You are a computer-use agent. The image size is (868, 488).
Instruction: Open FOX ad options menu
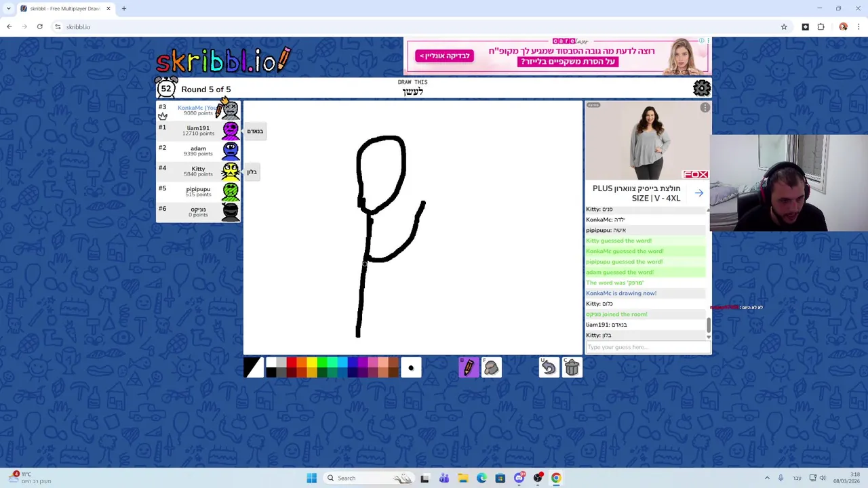(705, 108)
